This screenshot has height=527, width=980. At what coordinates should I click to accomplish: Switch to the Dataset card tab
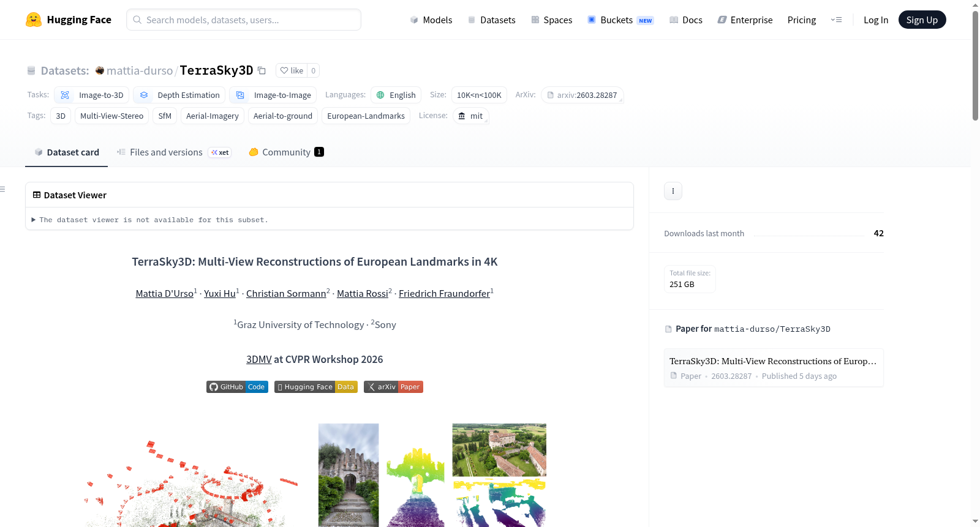click(x=66, y=152)
